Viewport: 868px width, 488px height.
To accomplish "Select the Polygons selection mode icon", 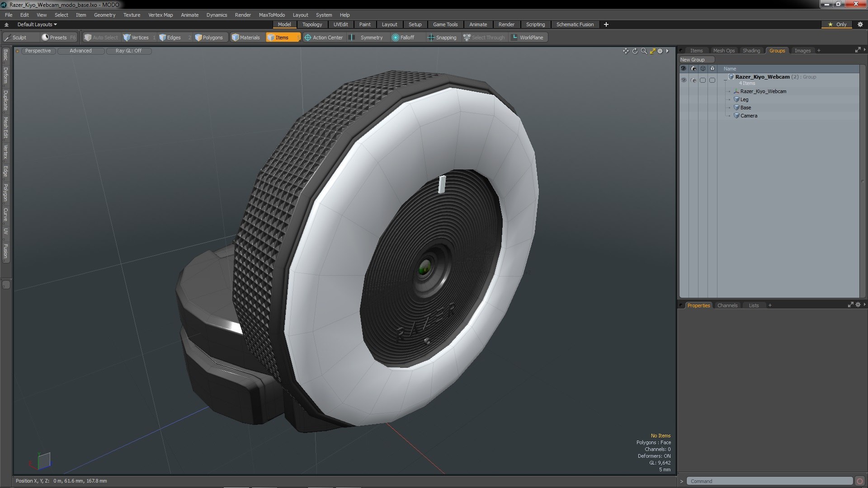I will (198, 38).
